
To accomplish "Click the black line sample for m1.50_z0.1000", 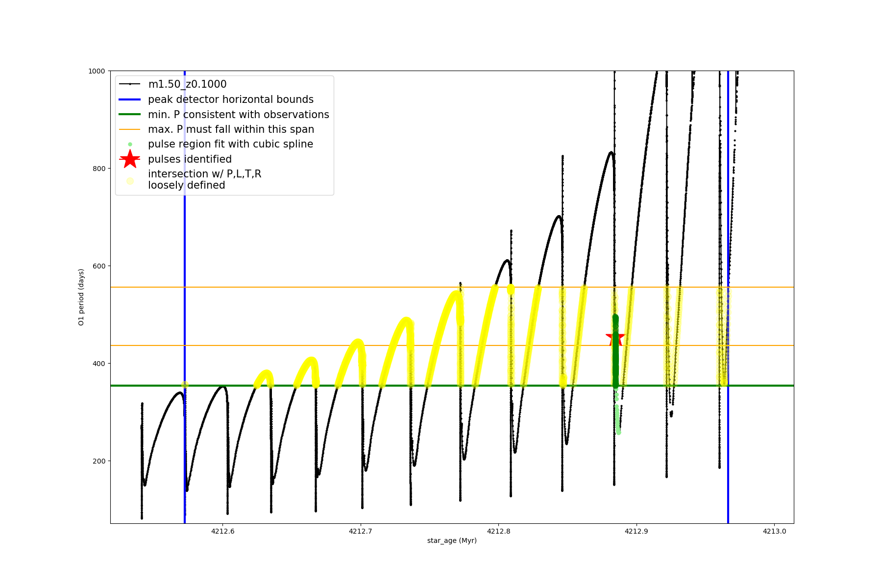I will [x=130, y=84].
